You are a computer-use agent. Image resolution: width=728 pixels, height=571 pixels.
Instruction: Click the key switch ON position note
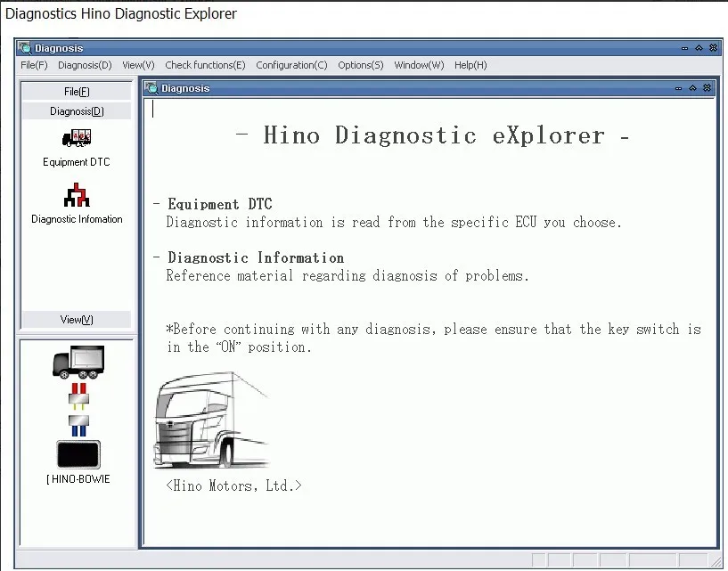(434, 338)
